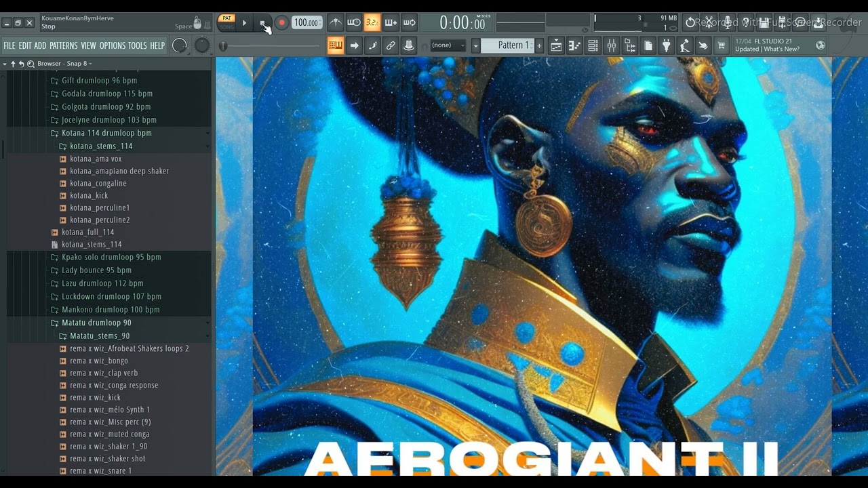Screen dimensions: 868x488
Task: Open the PATTERNS menu
Action: [64, 45]
